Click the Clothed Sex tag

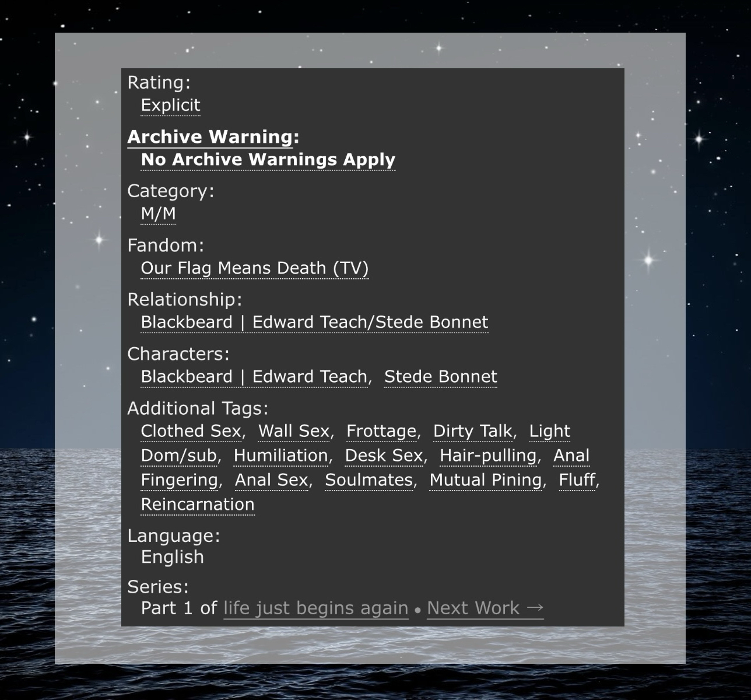[x=191, y=431]
